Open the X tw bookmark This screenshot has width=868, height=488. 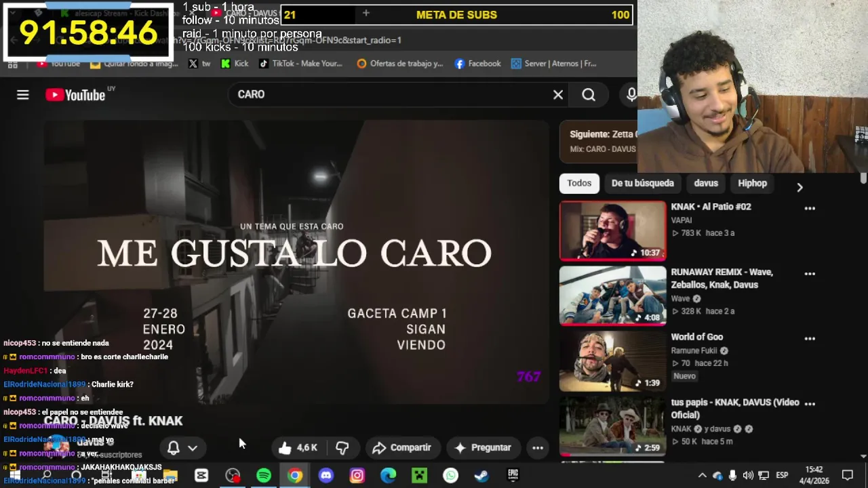point(199,64)
